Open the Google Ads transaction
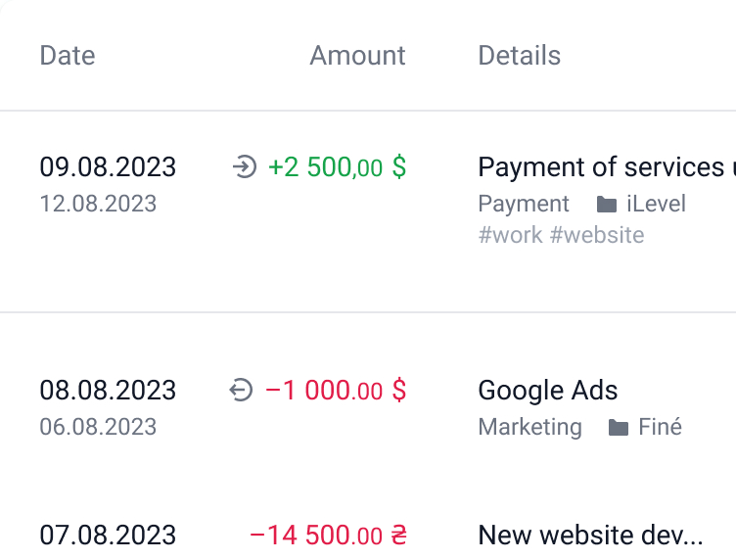Image resolution: width=736 pixels, height=560 pixels. click(x=548, y=391)
